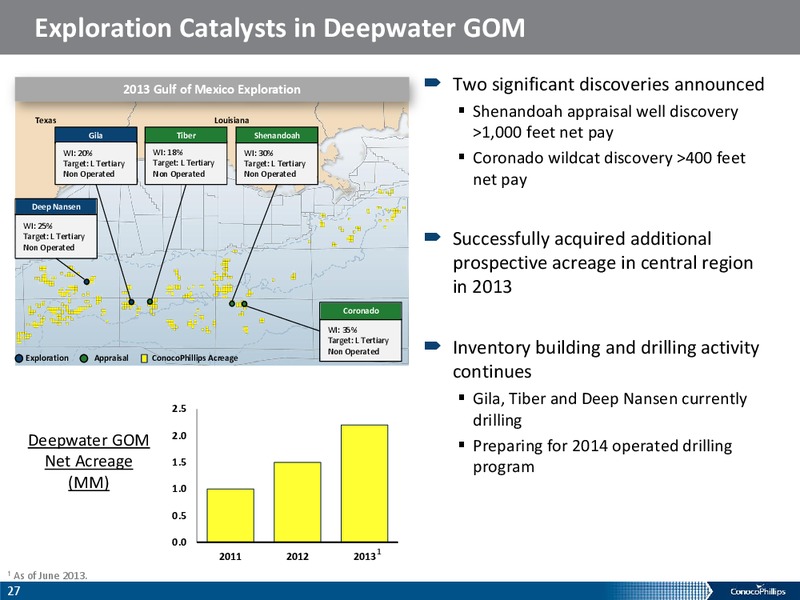The height and width of the screenshot is (600, 800).
Task: Click the arrow bullet beside 'Two significant discoveries'
Action: tap(433, 82)
